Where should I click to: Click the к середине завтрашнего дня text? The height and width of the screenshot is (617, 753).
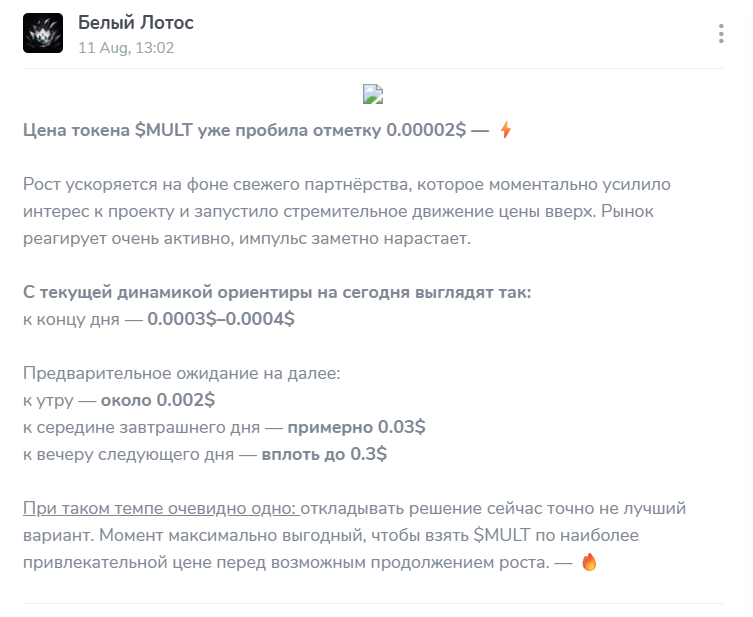(141, 428)
